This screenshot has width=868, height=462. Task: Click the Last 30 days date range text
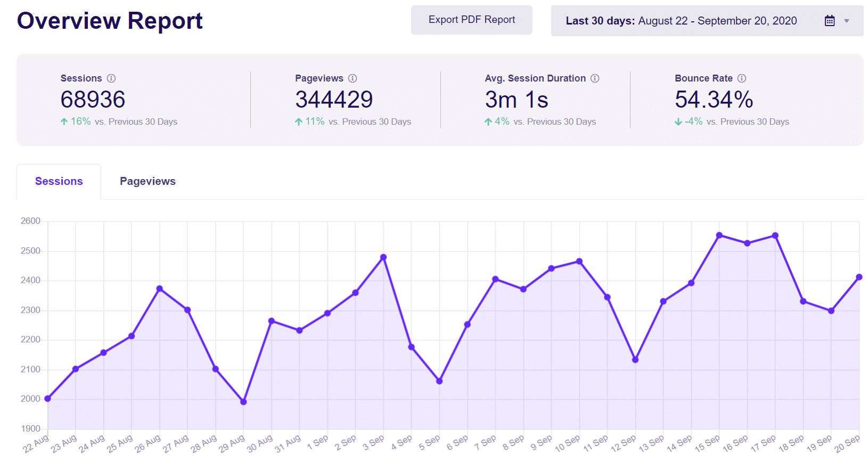[x=681, y=21]
